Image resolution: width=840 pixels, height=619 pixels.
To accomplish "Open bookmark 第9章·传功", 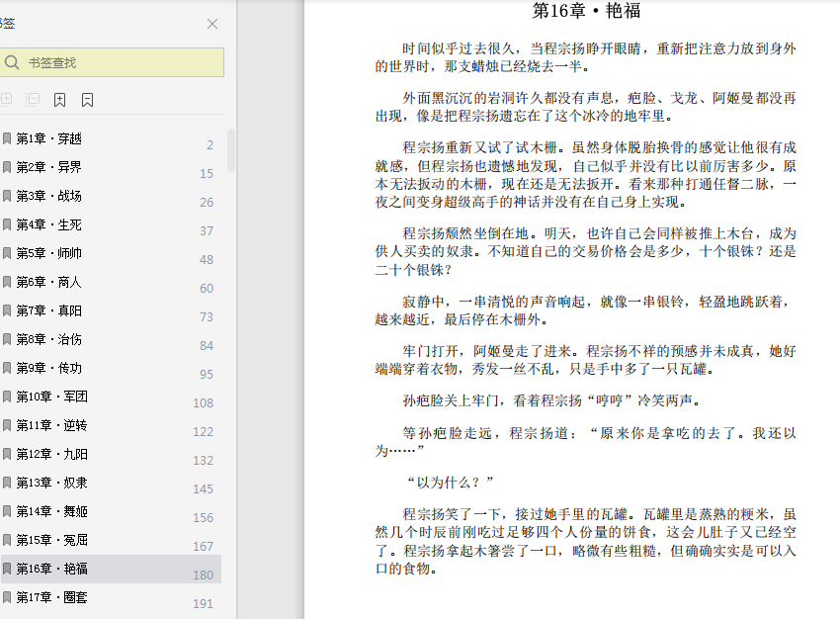I will point(111,368).
